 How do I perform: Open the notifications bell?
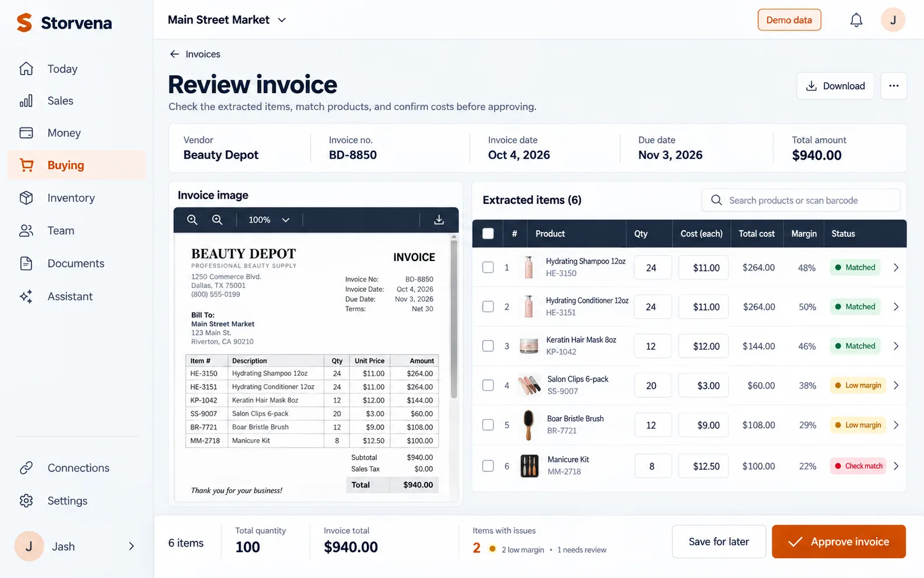[856, 20]
